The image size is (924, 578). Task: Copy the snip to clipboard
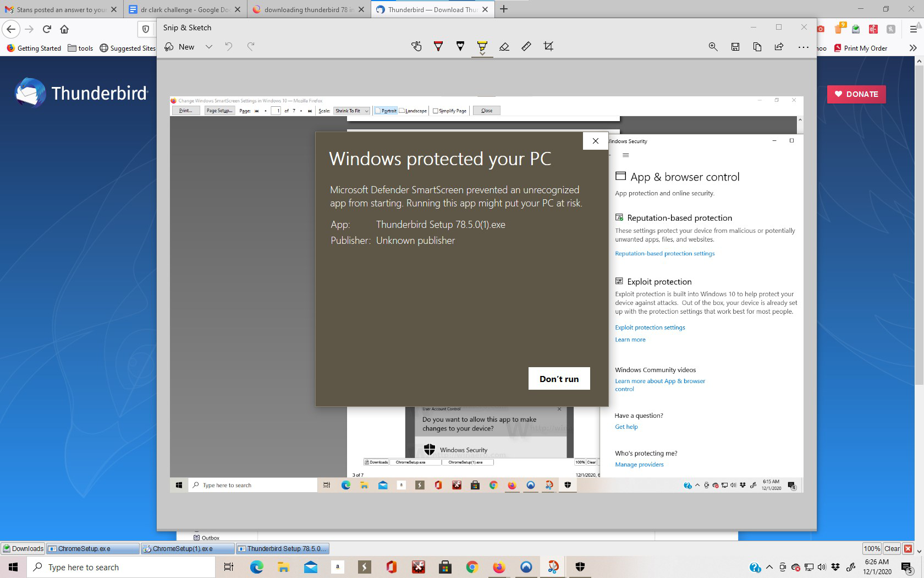(x=757, y=47)
